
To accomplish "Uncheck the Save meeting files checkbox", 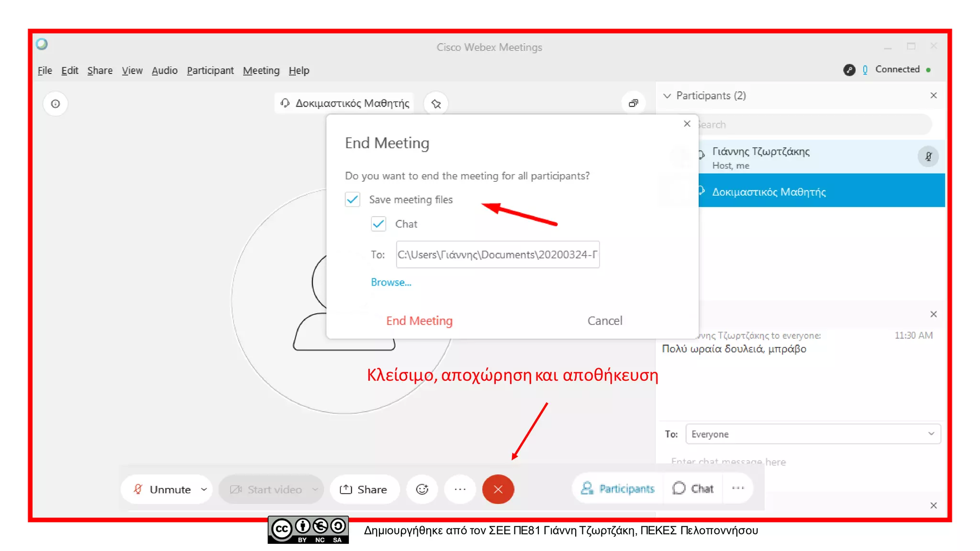I will tap(353, 199).
